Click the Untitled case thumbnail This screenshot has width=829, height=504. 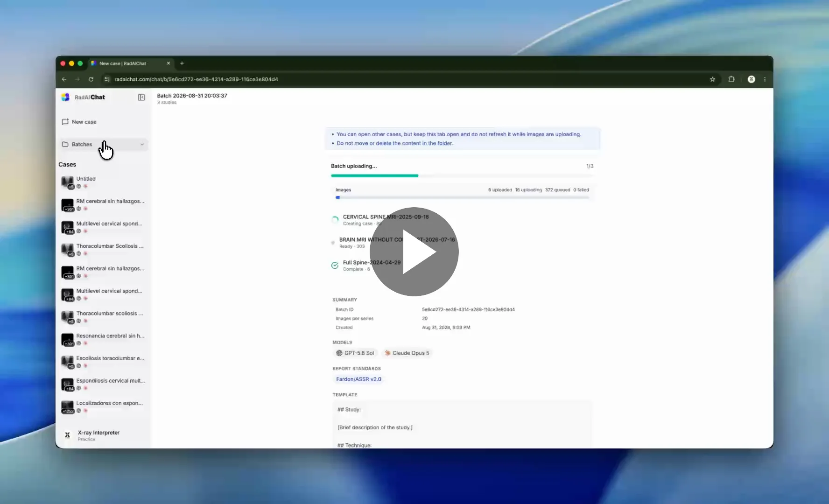coord(68,182)
